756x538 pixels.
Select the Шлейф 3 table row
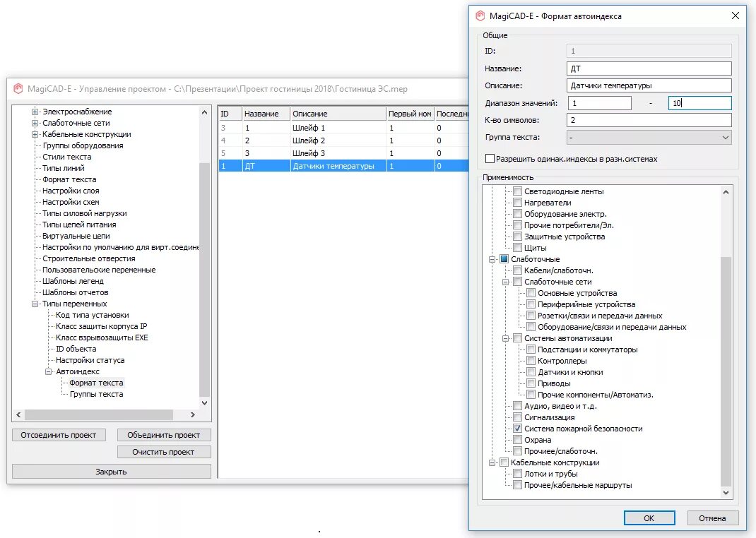pyautogui.click(x=343, y=153)
